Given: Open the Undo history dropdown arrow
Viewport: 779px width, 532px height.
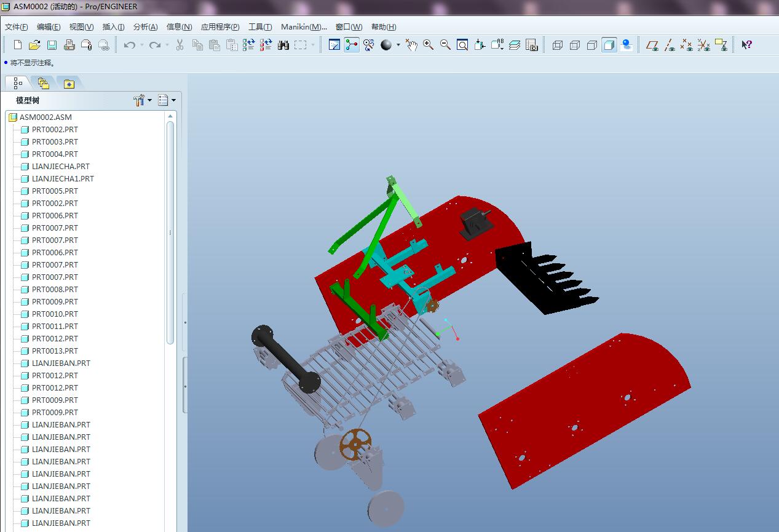Looking at the screenshot, I should pos(141,45).
